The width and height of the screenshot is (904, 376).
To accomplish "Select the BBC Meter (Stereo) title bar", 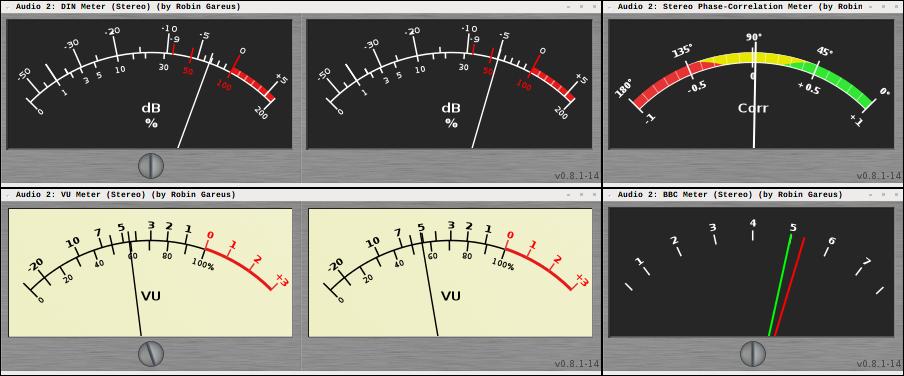I will coord(753,195).
